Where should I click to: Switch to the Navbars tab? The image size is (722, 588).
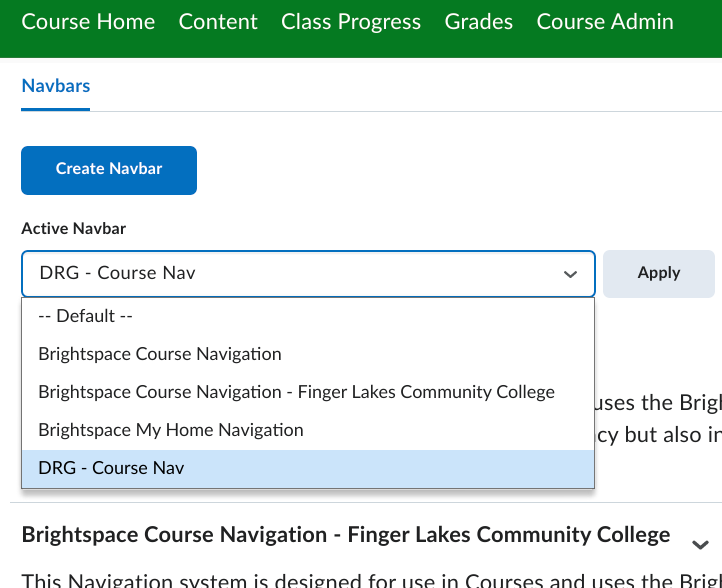56,86
